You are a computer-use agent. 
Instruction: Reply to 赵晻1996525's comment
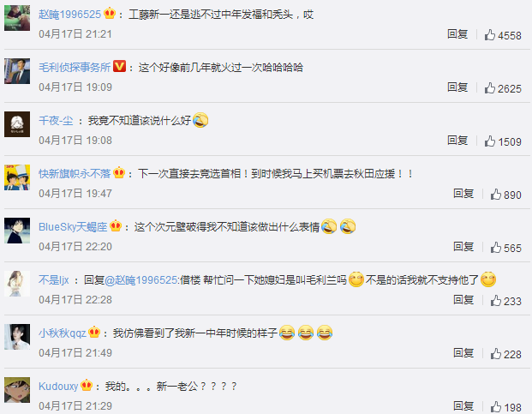457,34
